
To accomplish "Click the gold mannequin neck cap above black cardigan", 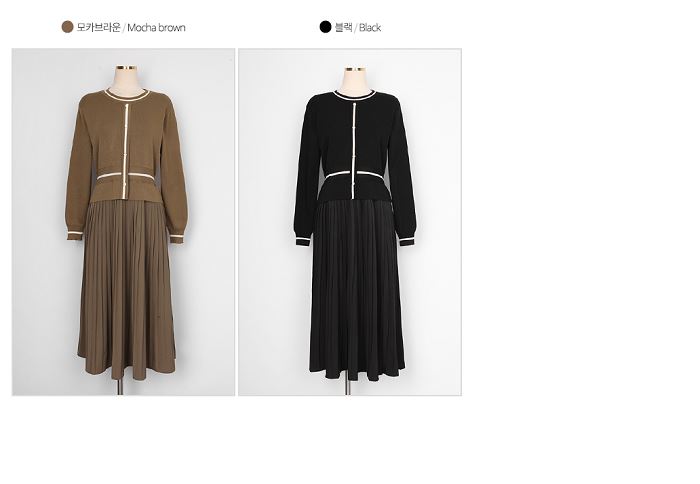I will pyautogui.click(x=355, y=69).
